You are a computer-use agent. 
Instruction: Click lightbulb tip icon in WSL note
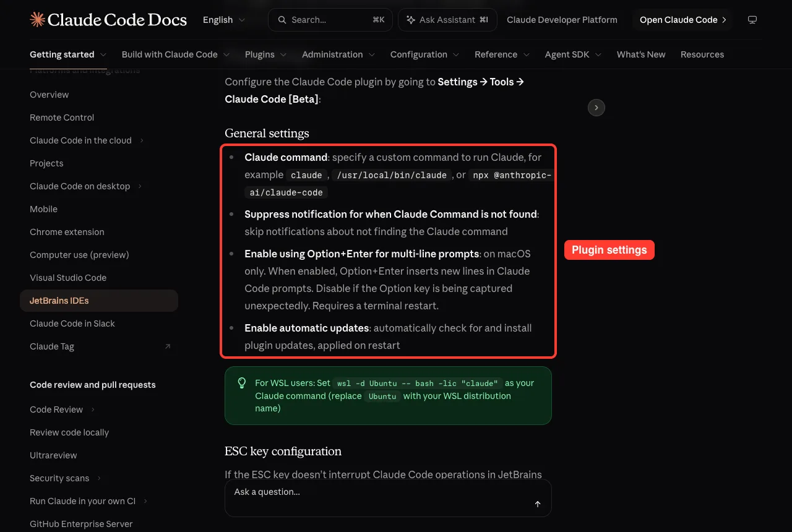click(x=242, y=383)
